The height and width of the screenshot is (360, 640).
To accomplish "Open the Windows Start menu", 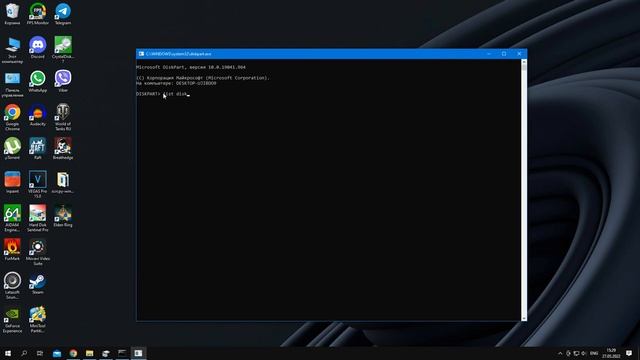I will [x=8, y=353].
